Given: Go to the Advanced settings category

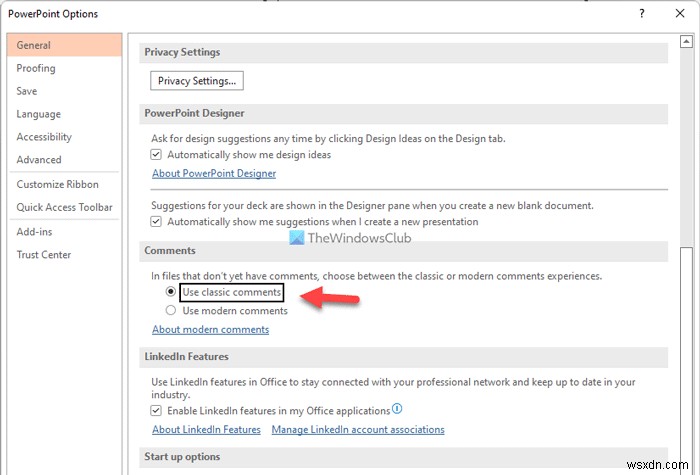Looking at the screenshot, I should tap(39, 159).
